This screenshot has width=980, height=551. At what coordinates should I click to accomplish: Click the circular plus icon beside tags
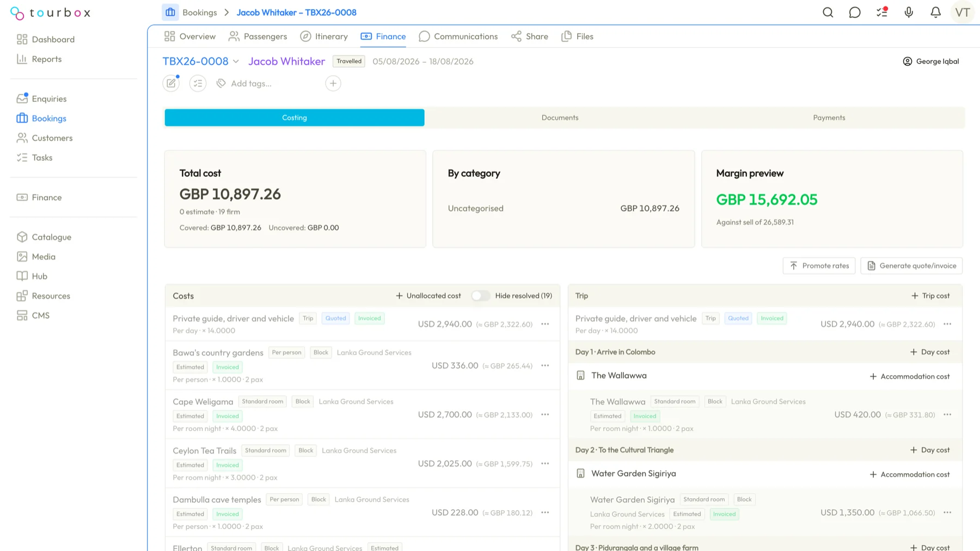333,83
